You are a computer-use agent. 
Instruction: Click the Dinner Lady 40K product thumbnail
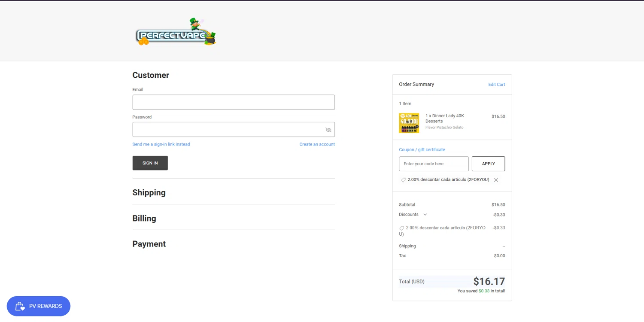click(409, 123)
